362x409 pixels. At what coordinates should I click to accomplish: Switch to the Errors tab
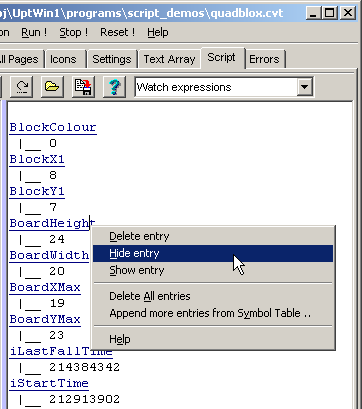tap(264, 59)
